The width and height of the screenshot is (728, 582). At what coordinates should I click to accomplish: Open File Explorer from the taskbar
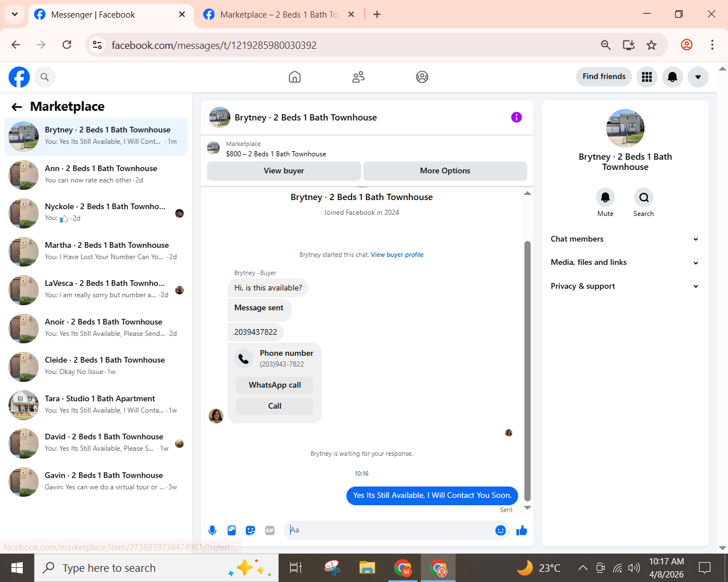coord(367,568)
